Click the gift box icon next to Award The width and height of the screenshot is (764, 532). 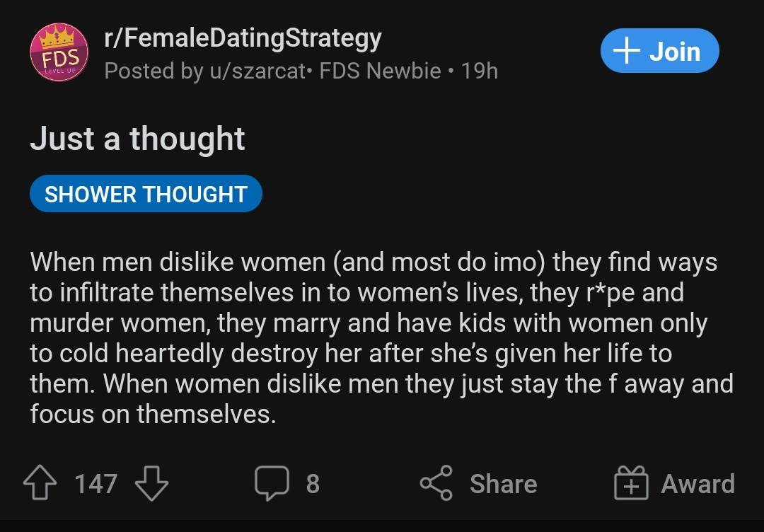click(x=630, y=483)
